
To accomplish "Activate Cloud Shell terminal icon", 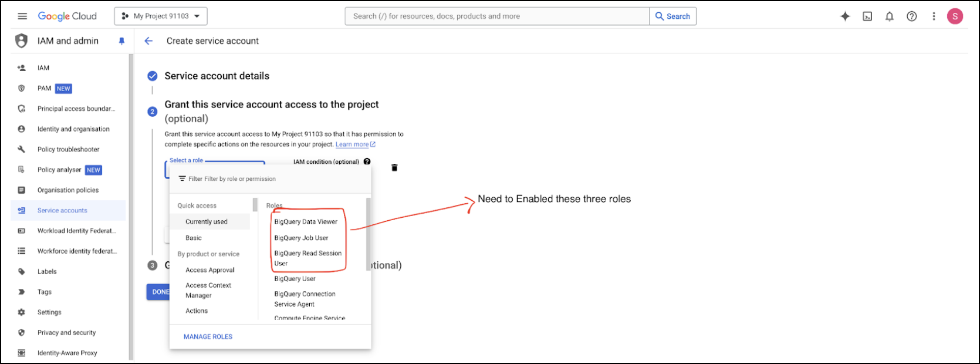I will click(x=867, y=16).
